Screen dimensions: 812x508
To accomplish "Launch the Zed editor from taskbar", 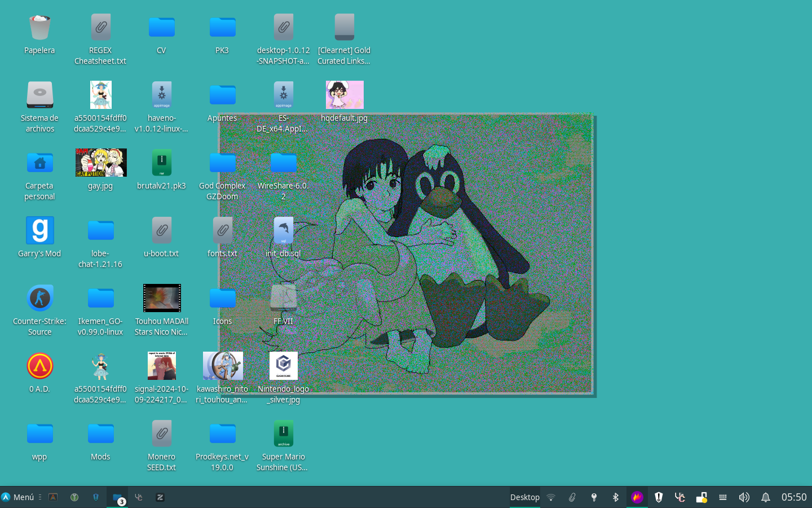I will 160,497.
